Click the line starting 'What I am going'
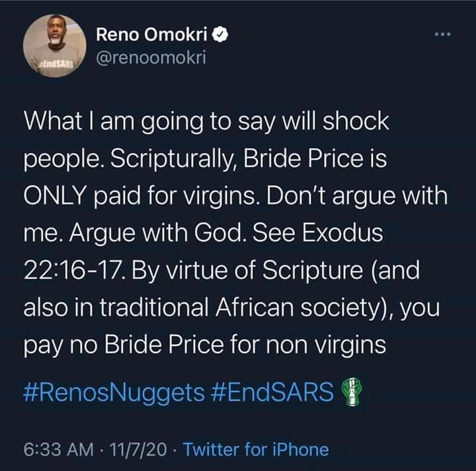The image size is (476, 471). 206,122
